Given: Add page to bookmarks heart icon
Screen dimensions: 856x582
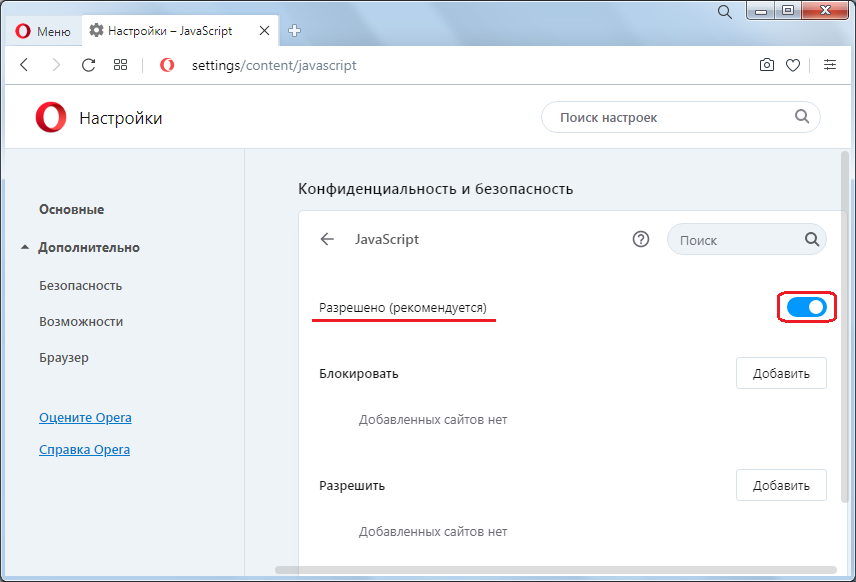Looking at the screenshot, I should [x=793, y=66].
